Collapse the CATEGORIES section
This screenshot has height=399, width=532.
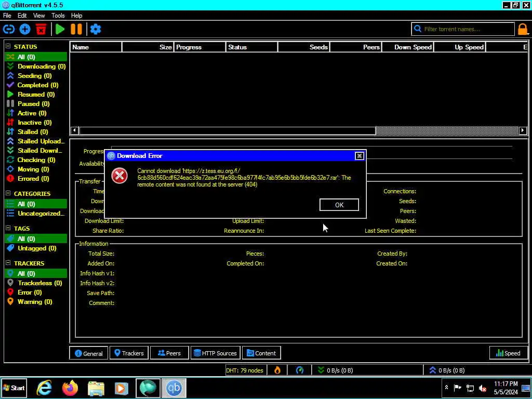tap(8, 193)
